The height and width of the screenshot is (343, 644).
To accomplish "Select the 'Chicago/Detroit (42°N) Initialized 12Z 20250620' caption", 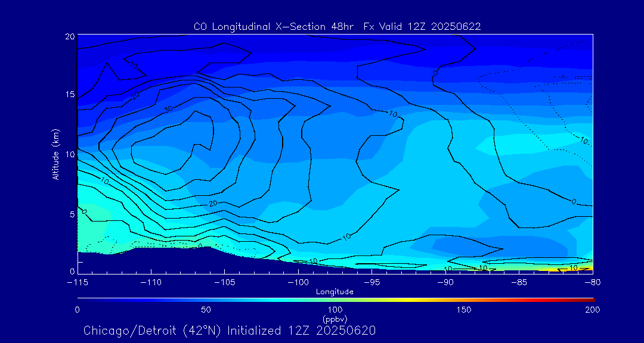I will pyautogui.click(x=230, y=330).
